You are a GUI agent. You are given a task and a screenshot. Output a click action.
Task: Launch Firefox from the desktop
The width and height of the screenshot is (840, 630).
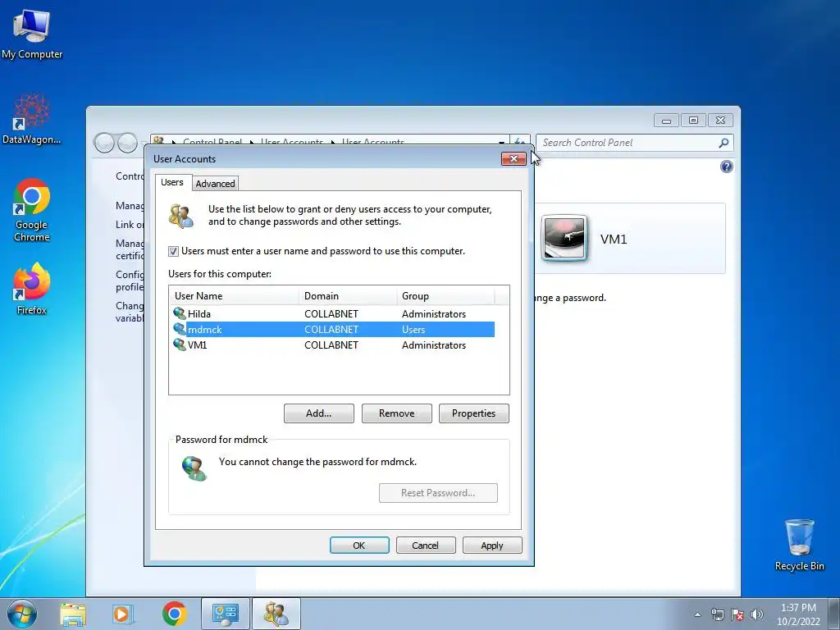tap(32, 288)
